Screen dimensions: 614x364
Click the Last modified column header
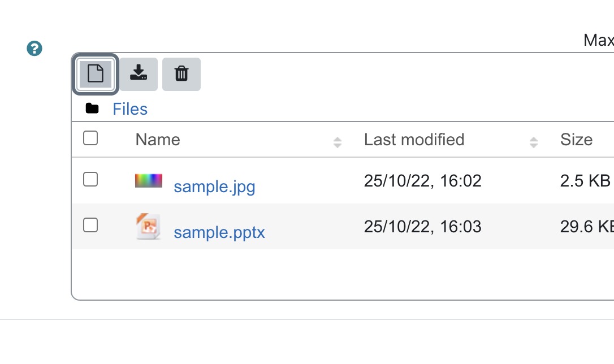click(x=414, y=140)
